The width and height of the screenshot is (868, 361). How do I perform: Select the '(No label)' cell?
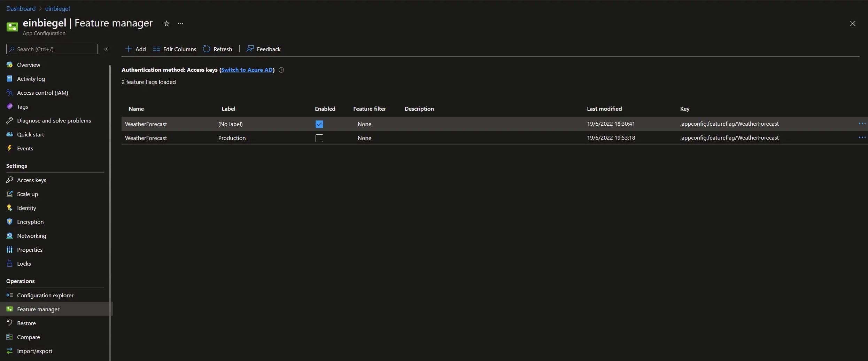pos(230,124)
